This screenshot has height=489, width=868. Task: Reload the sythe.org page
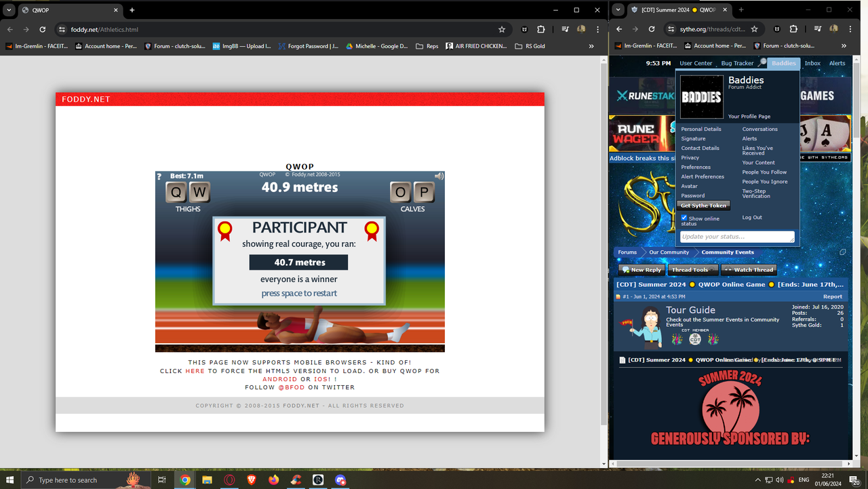click(652, 30)
